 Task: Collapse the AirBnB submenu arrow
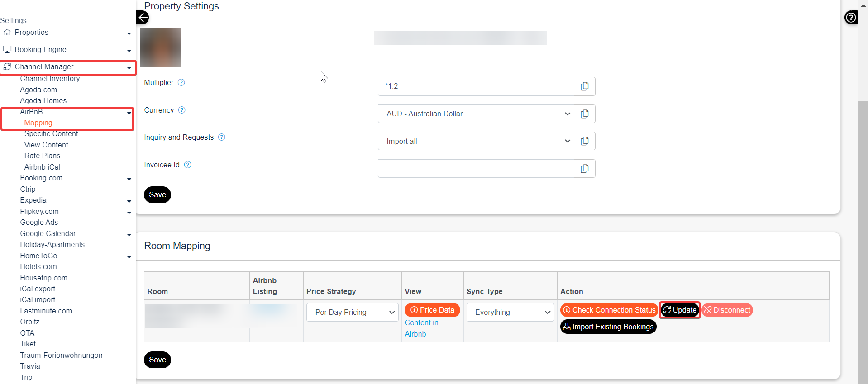129,113
